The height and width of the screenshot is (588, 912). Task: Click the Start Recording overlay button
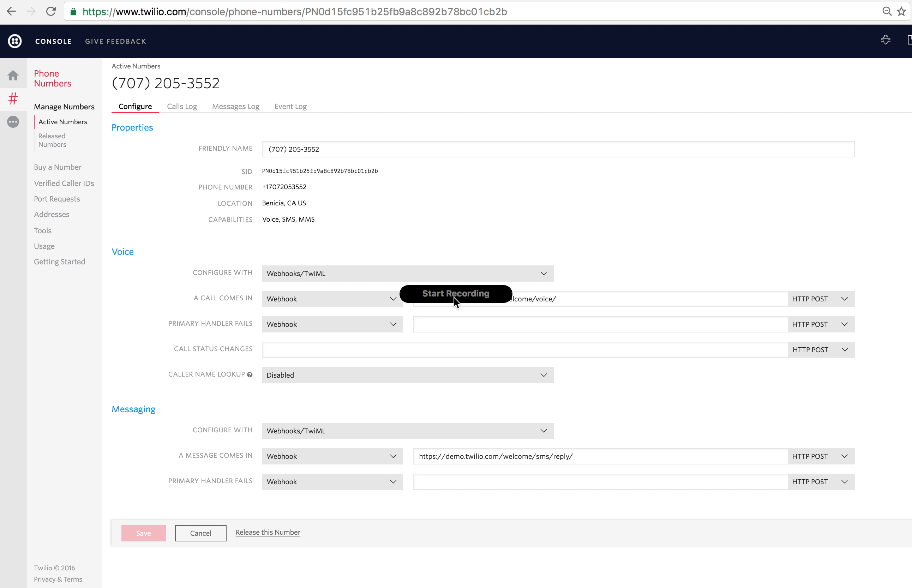455,294
